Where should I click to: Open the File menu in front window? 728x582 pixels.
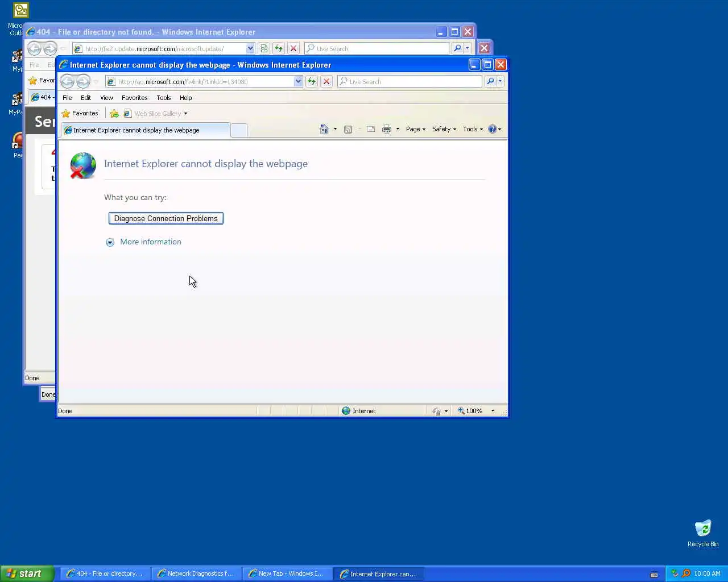tap(67, 98)
